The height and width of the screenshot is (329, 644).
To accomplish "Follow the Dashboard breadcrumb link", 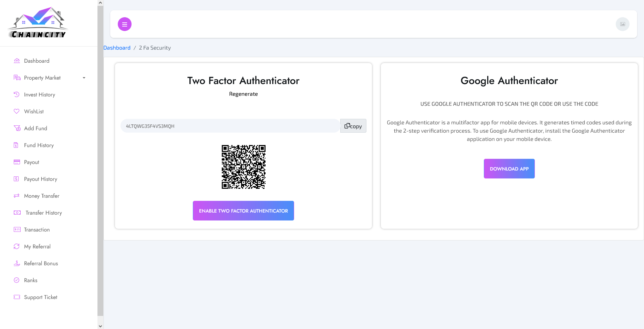I will (117, 48).
